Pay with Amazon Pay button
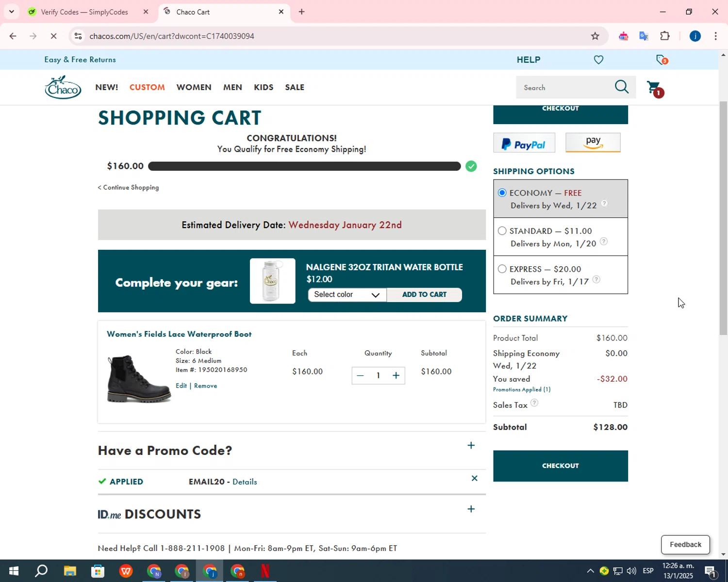 pos(593,143)
